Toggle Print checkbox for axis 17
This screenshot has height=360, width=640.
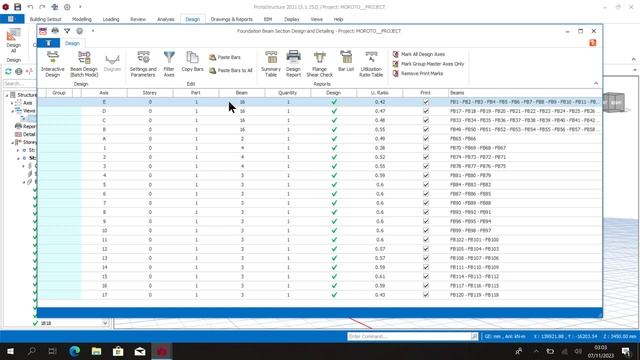click(426, 295)
